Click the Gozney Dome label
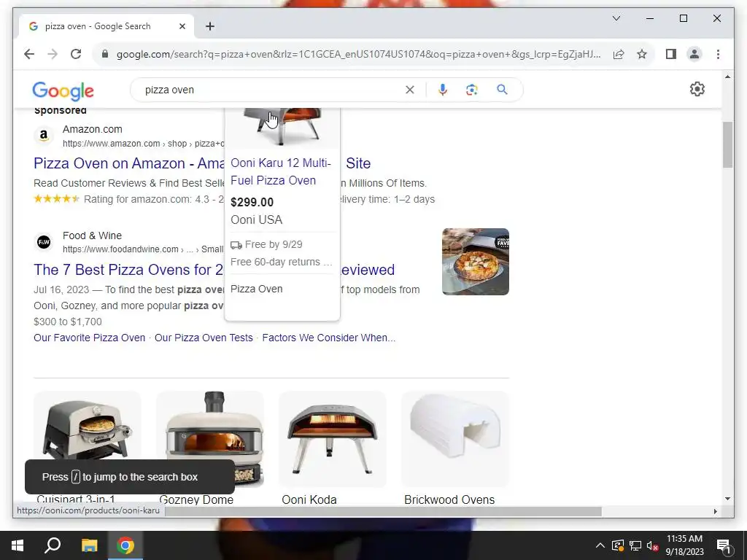This screenshot has height=560, width=747. [196, 499]
